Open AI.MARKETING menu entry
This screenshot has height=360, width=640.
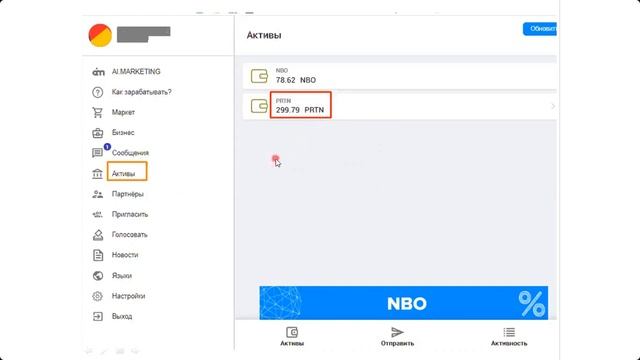click(136, 72)
